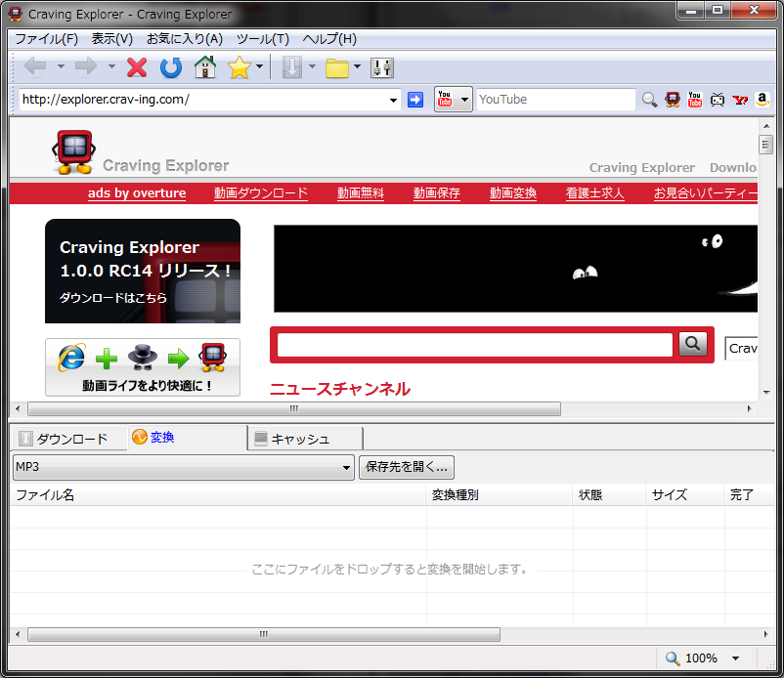Click the Craving Explorer mascot logo
Screen dimensions: 784x678
pyautogui.click(x=74, y=151)
